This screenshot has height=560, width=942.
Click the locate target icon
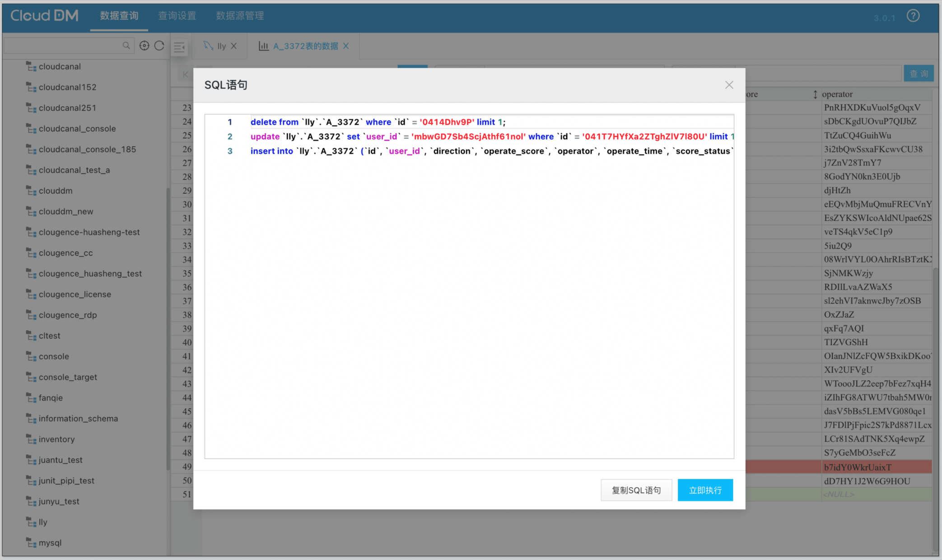[x=144, y=46]
